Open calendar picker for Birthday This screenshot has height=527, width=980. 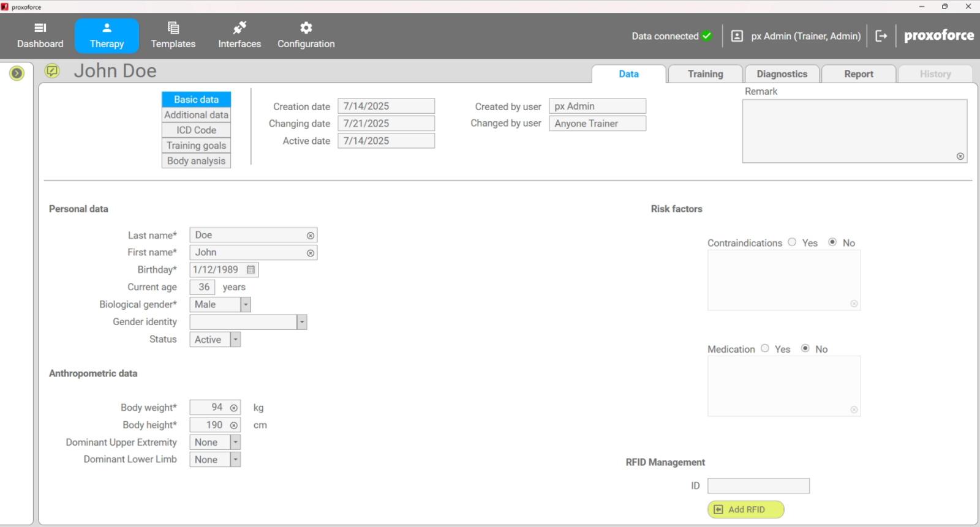coord(251,270)
